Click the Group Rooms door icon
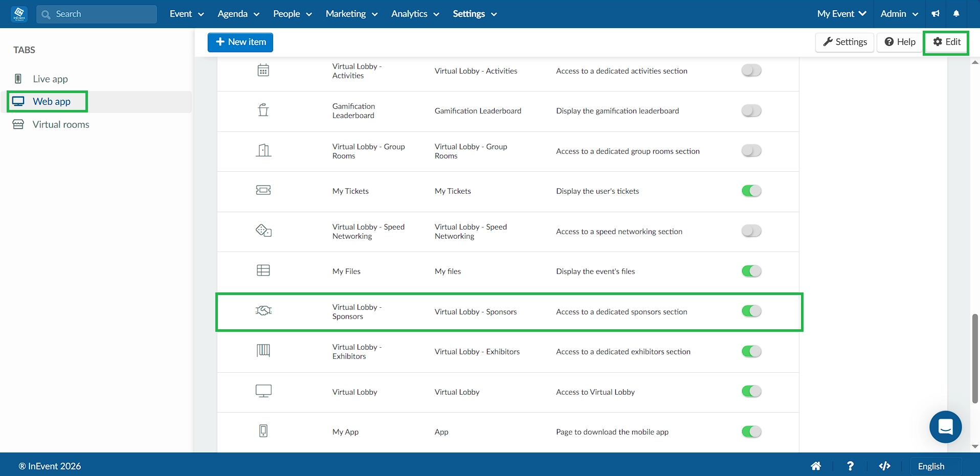This screenshot has width=980, height=476. coord(263,150)
